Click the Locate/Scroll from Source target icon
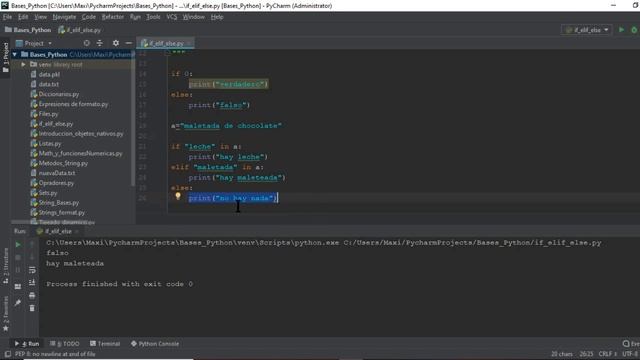 pos(87,43)
